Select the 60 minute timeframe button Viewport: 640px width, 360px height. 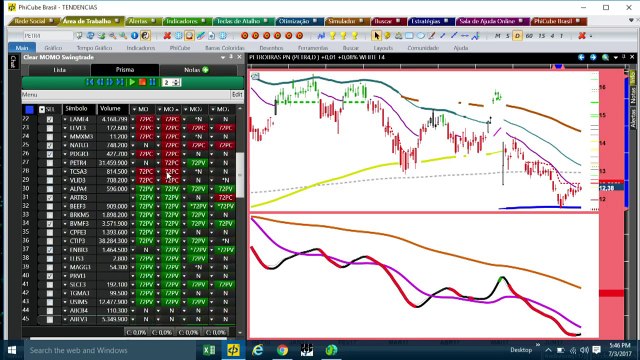(529, 36)
